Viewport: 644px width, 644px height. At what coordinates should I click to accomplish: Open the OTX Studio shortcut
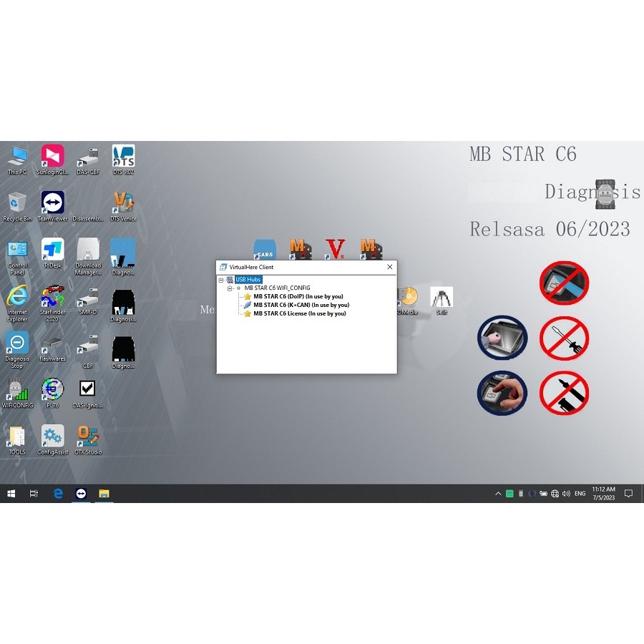[88, 441]
